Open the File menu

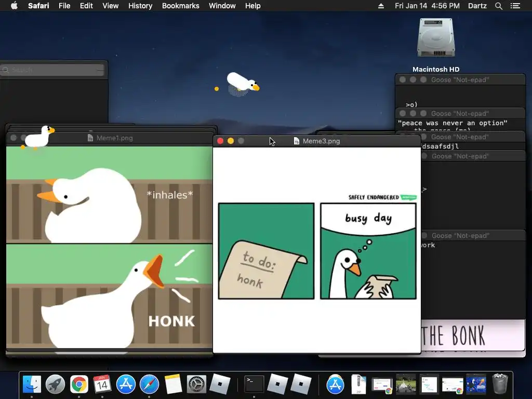(64, 6)
